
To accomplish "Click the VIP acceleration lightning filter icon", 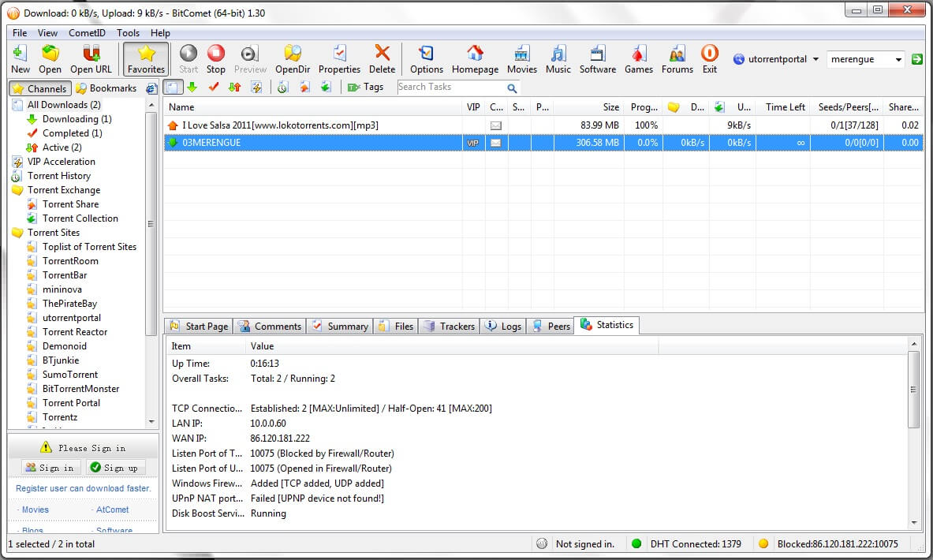I will click(256, 88).
